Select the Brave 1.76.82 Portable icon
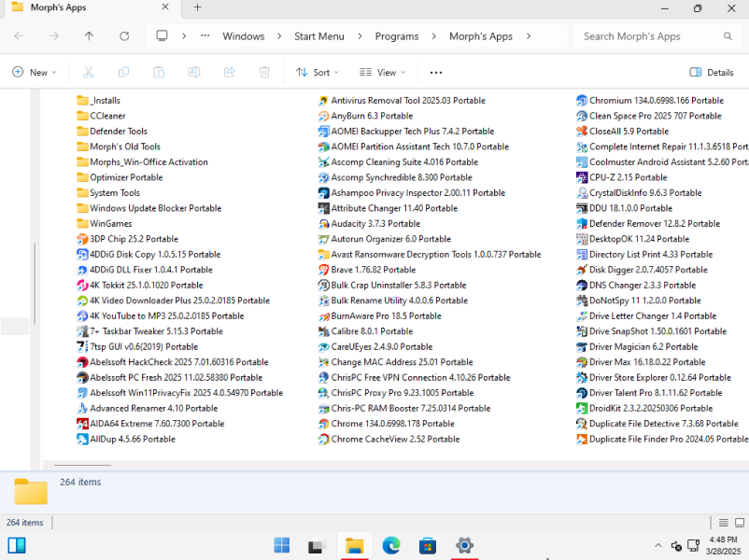749x560 pixels. 323,270
